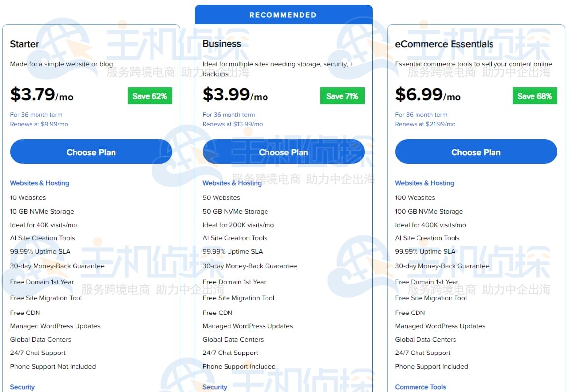The height and width of the screenshot is (392, 569).
Task: Open eCommerce Essentials' 30-day Money-Back Guarantee link
Action: (442, 266)
